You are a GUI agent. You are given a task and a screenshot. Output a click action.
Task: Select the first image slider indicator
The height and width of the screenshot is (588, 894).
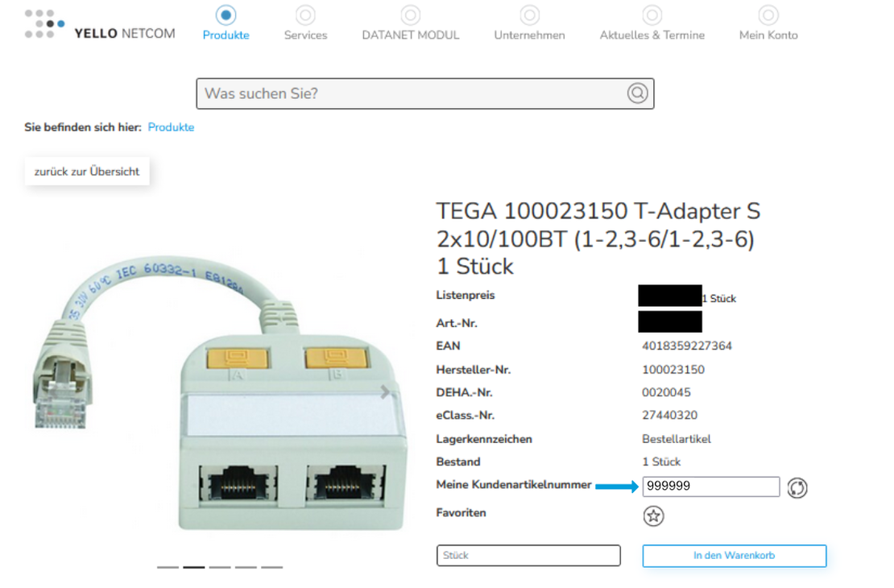pos(168,567)
